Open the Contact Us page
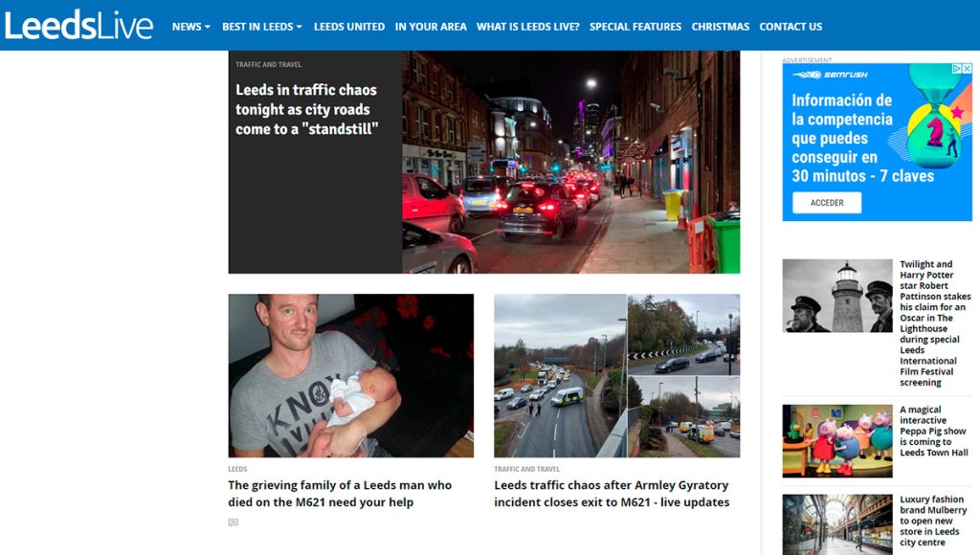 [791, 27]
